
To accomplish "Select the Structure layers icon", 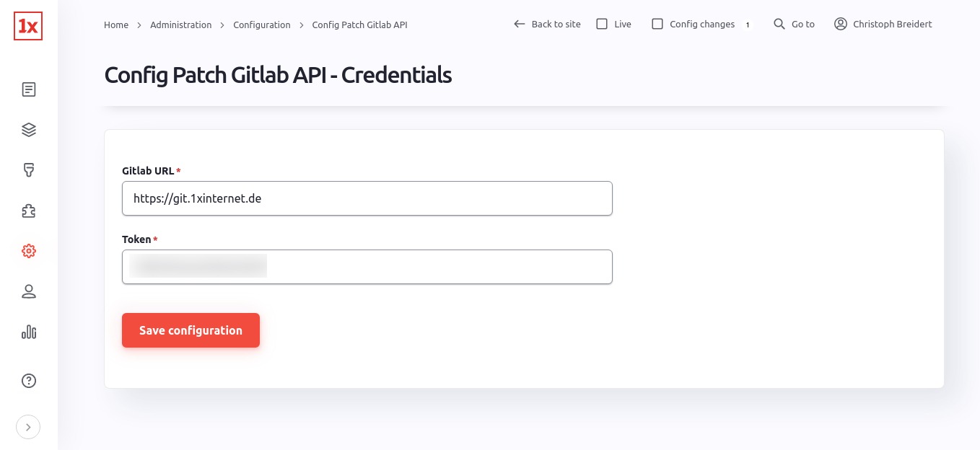I will (28, 130).
